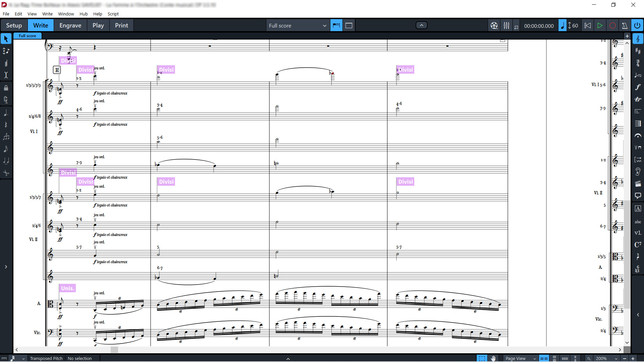Toggle activate project power button
644x362 pixels.
tap(637, 25)
